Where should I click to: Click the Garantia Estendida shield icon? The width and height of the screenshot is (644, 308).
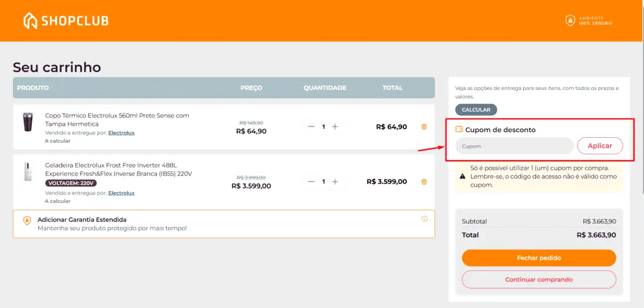point(26,220)
